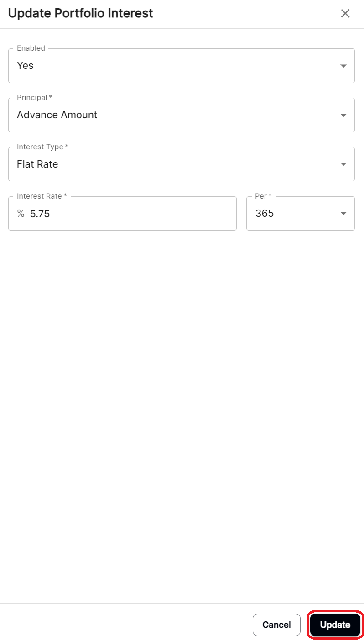Screen dimensions: 364x641
Task: Click the Update button
Action: [x=335, y=625]
